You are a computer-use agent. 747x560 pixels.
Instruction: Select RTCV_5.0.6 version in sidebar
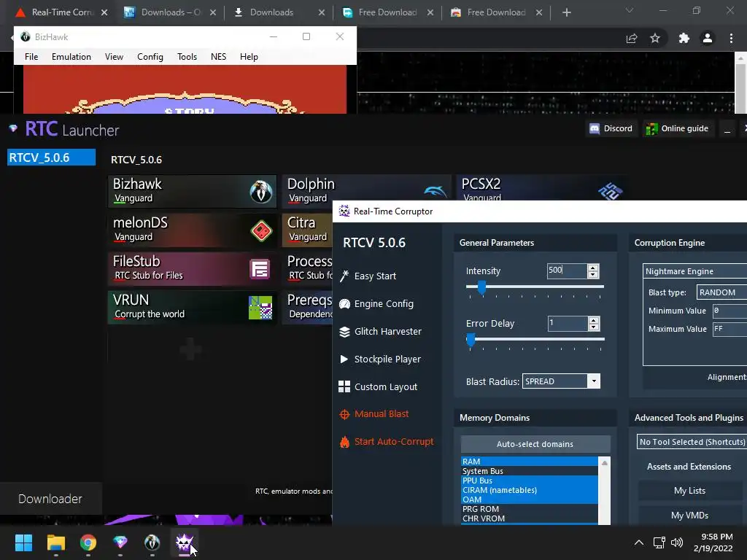click(51, 157)
